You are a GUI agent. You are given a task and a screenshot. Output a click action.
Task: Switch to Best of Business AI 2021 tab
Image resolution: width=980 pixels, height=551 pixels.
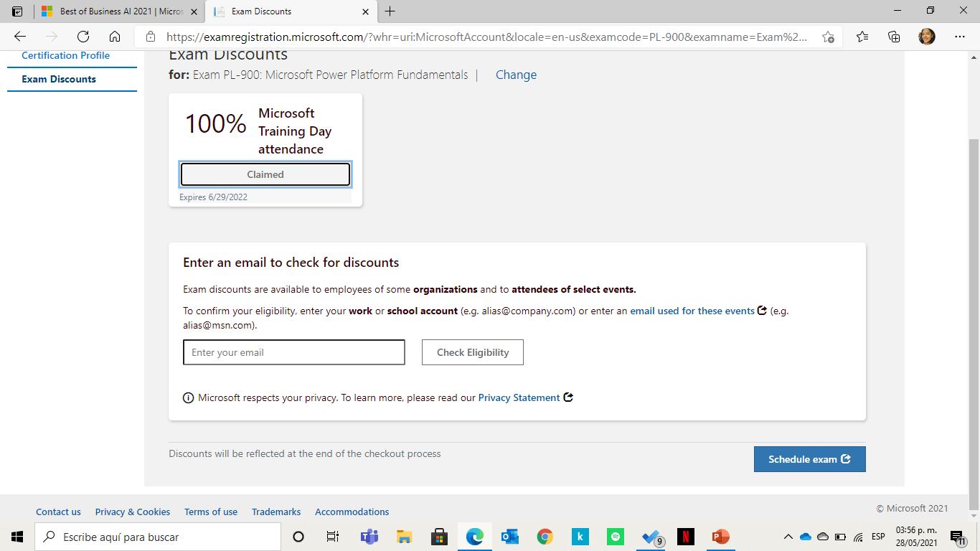[119, 11]
